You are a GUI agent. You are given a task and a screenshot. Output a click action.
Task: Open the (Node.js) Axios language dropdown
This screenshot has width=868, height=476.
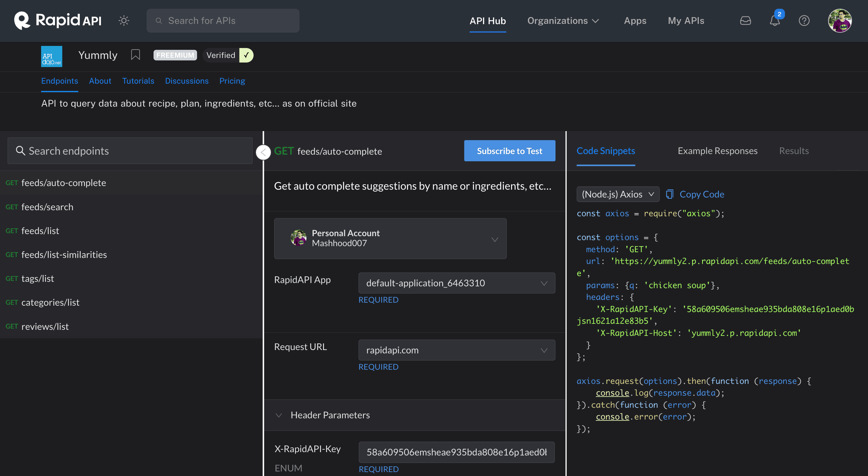(618, 194)
